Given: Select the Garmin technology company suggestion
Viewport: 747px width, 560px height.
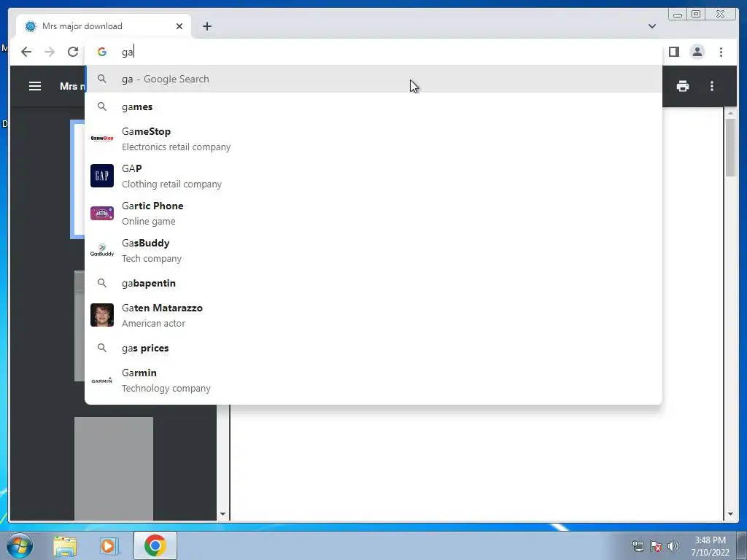Looking at the screenshot, I should click(373, 380).
